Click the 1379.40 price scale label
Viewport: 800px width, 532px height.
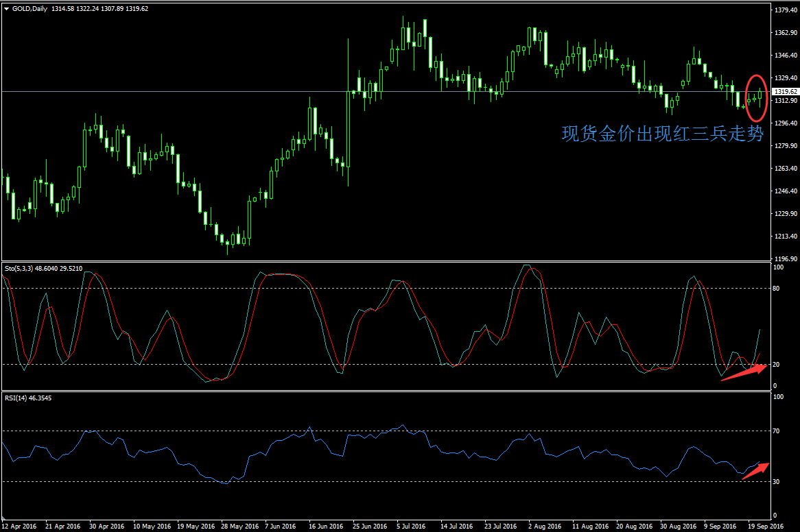tap(784, 10)
